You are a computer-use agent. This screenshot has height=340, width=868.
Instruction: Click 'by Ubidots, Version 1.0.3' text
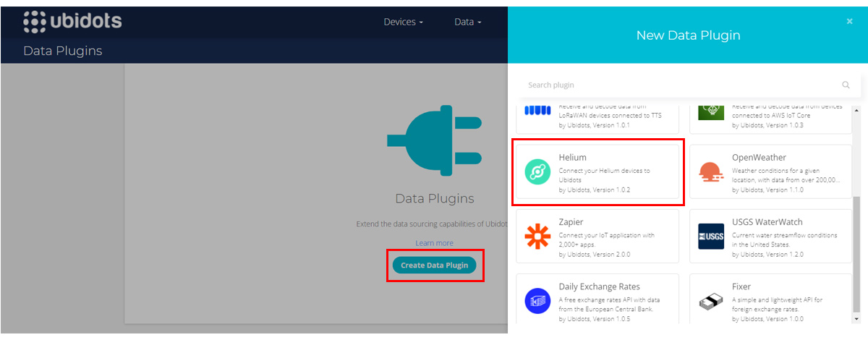(x=767, y=125)
